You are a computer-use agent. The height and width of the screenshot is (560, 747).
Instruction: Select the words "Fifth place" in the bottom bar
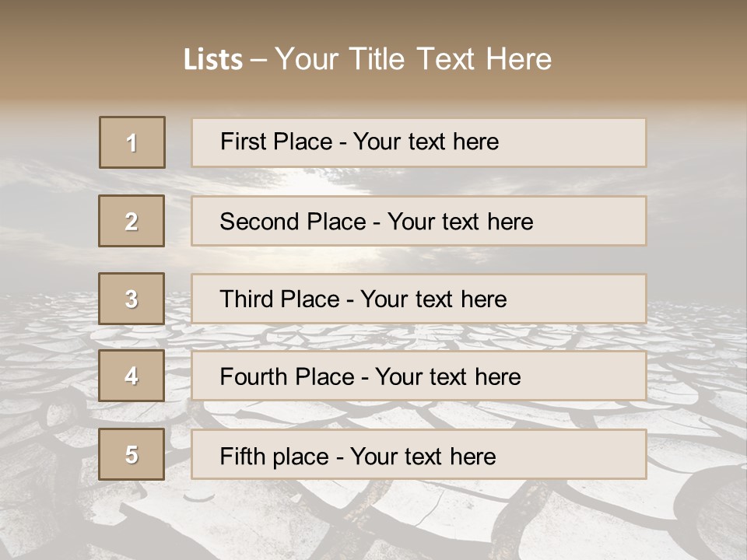[275, 456]
